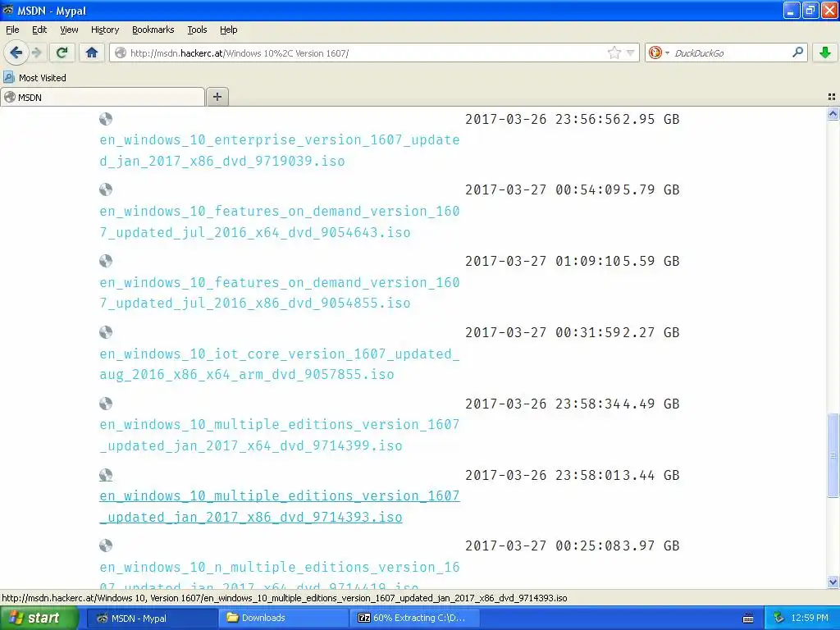Click disc icon above iot core iso
Viewport: 840px width, 630px height.
click(x=106, y=332)
